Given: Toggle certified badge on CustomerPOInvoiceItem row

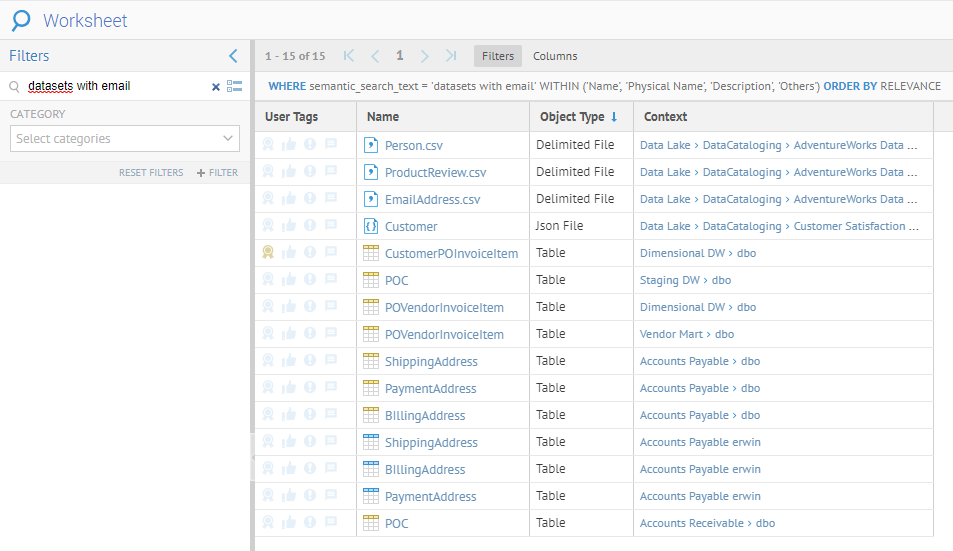Looking at the screenshot, I should coord(268,253).
